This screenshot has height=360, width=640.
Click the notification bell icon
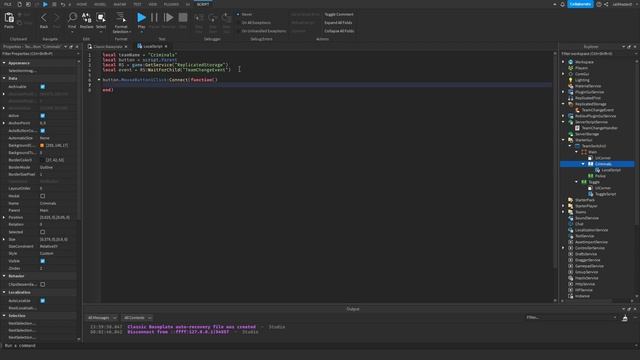tap(562, 4)
